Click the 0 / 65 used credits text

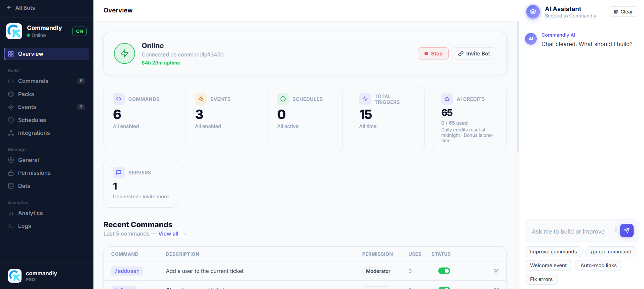(x=454, y=123)
